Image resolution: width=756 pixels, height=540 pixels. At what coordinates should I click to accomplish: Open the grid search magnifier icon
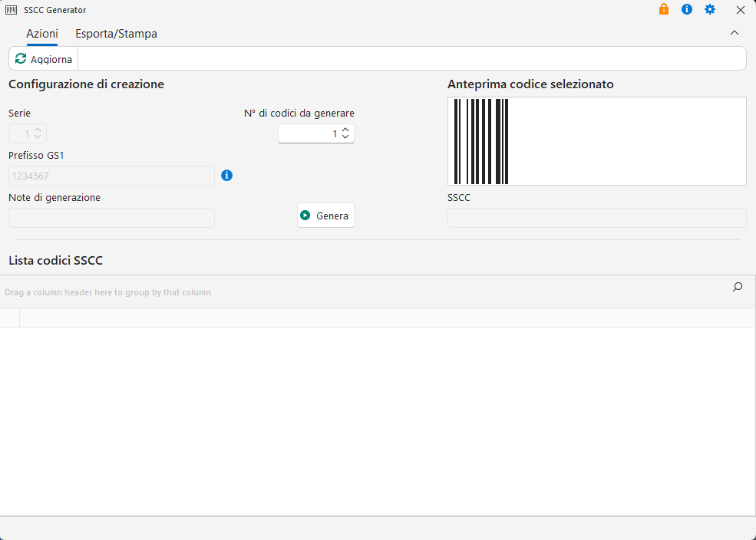coord(738,287)
